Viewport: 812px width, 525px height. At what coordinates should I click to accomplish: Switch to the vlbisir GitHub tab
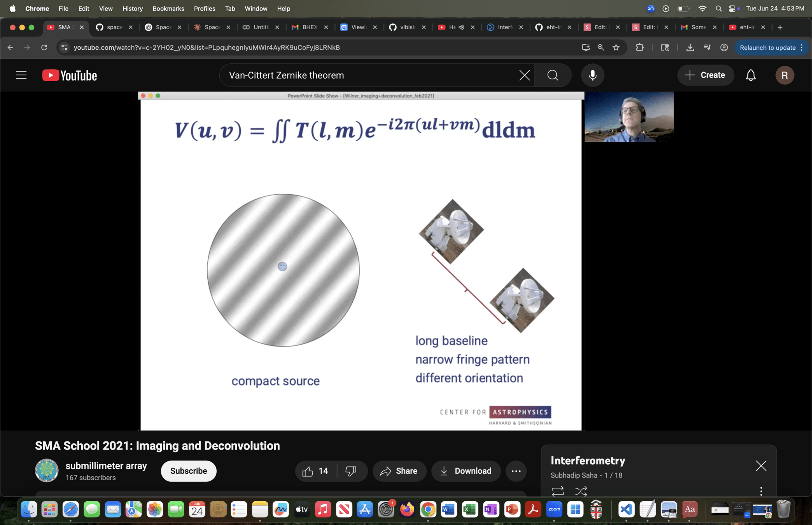[x=407, y=27]
